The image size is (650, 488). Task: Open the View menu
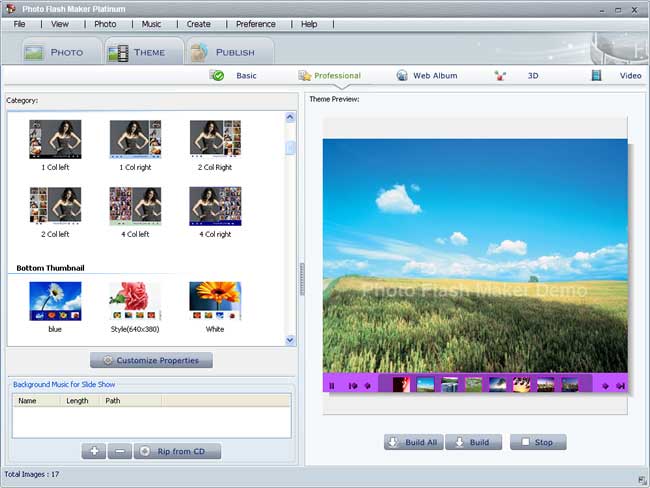coord(60,24)
